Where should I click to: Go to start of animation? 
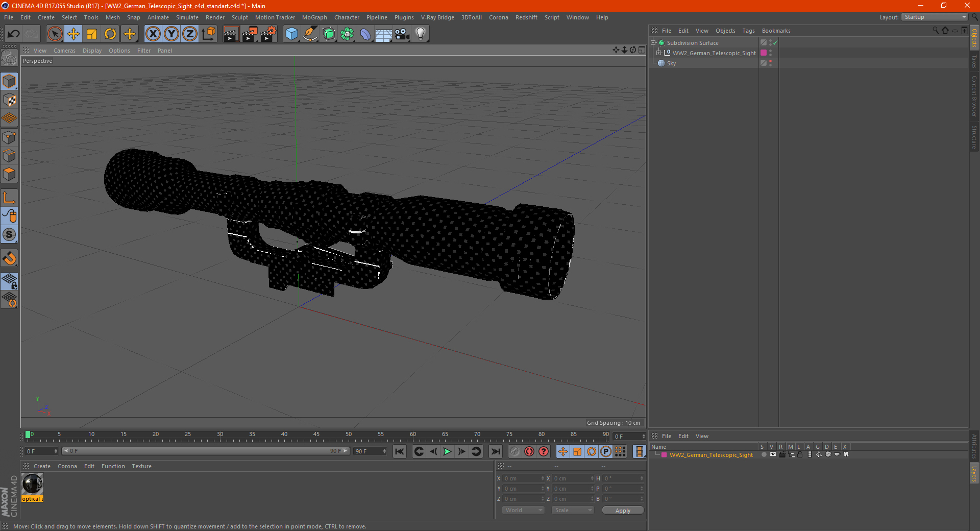400,451
